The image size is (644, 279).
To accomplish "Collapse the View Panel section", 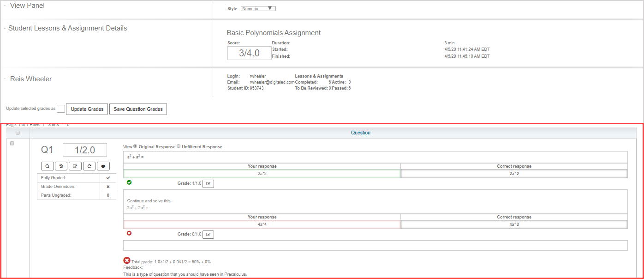I will point(5,6).
